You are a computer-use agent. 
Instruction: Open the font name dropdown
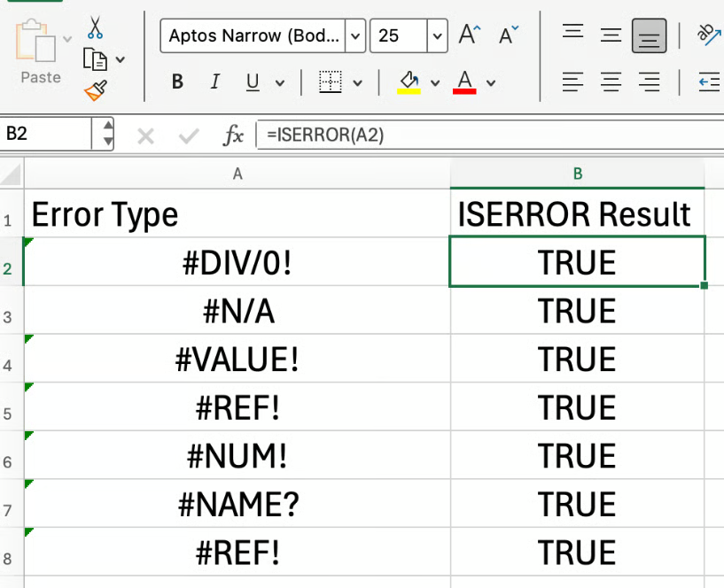[x=354, y=36]
